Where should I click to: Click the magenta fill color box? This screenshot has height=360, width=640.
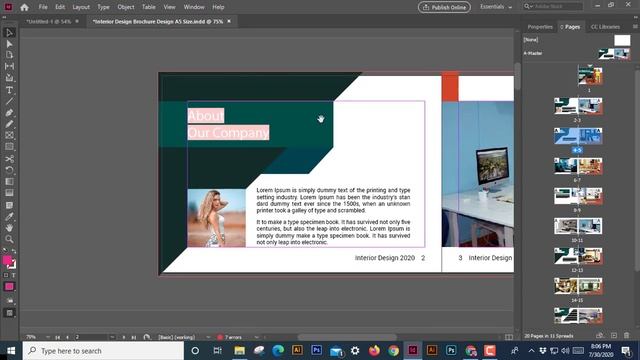tap(7, 260)
